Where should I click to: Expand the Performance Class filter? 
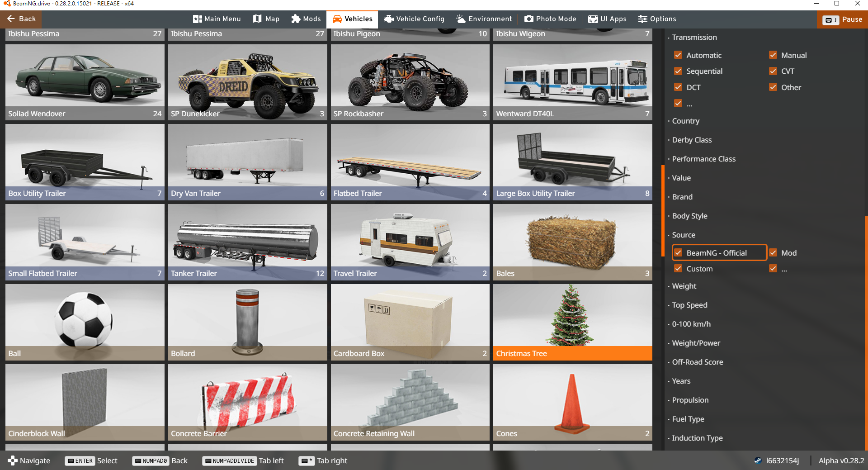703,159
